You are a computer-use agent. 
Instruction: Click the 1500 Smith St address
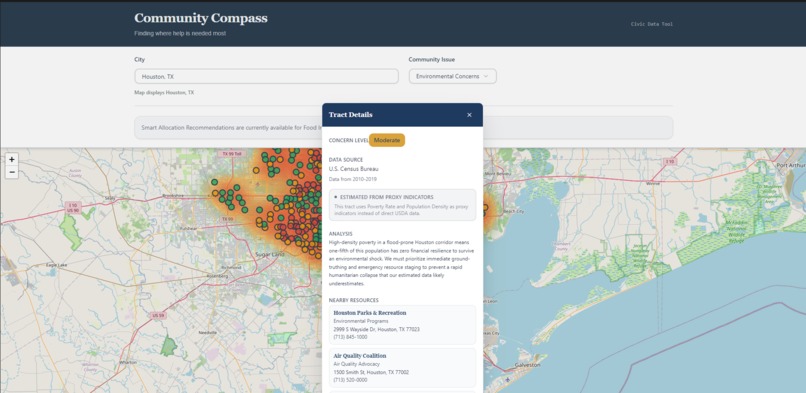pyautogui.click(x=371, y=372)
